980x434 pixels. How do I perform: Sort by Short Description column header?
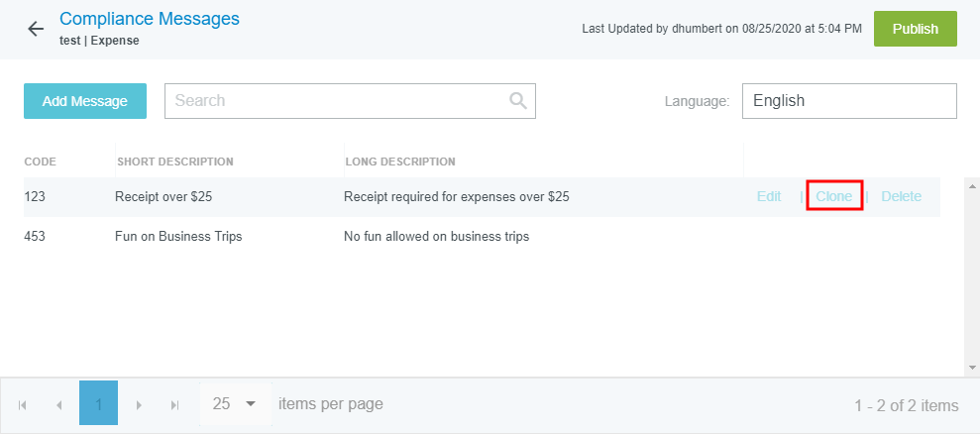click(175, 162)
